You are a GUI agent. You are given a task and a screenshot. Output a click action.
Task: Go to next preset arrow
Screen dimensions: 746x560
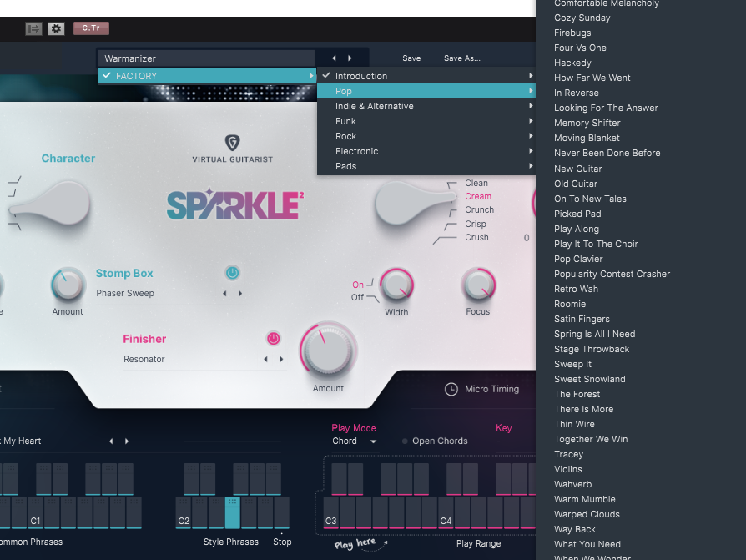coord(350,58)
